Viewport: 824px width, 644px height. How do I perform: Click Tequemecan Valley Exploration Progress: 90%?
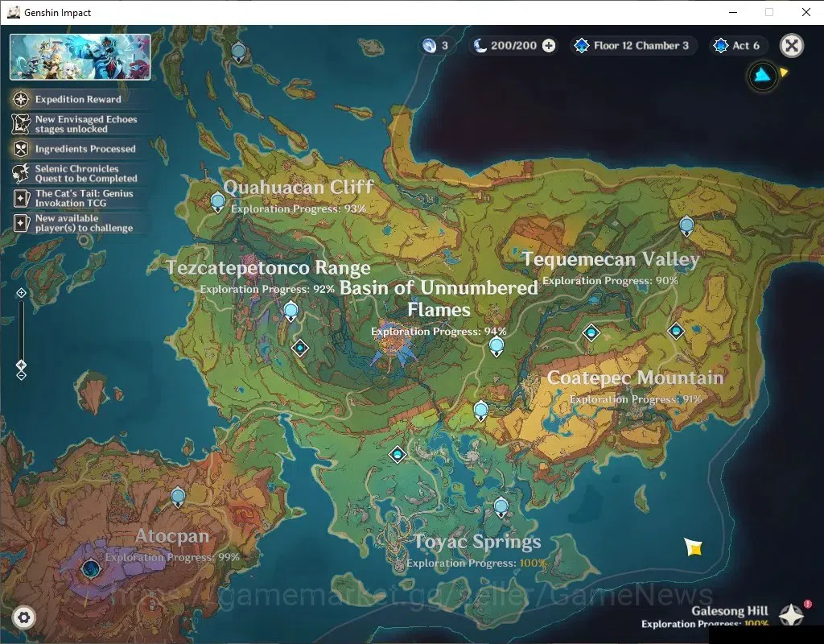click(610, 281)
